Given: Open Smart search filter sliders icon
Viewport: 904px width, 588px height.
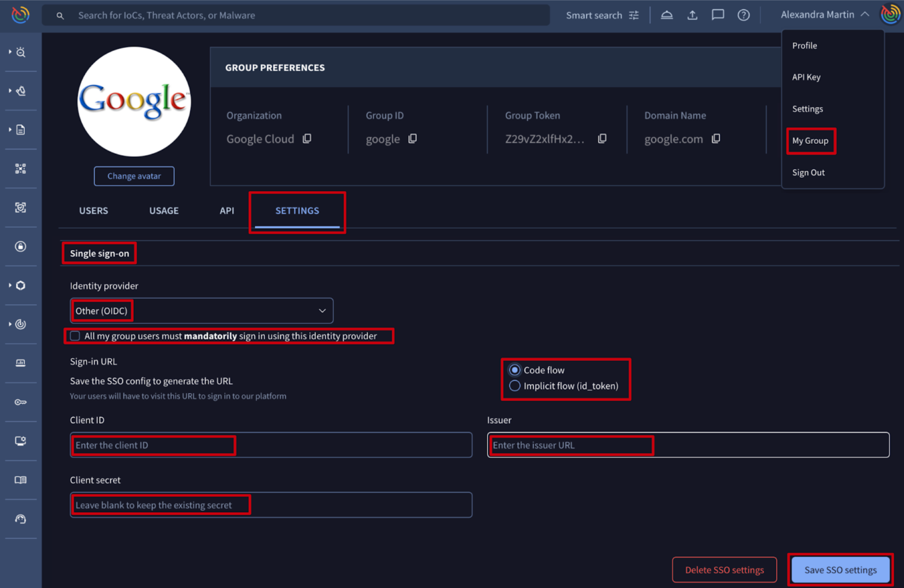Looking at the screenshot, I should click(634, 15).
